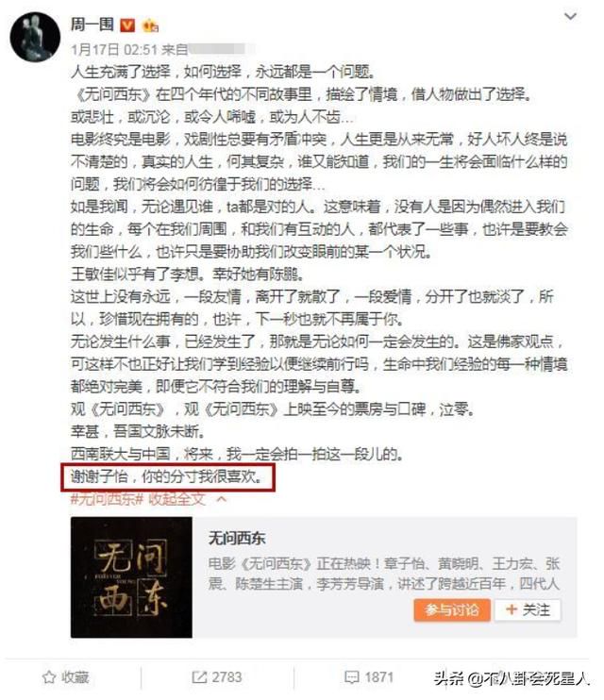Open the 无问西东 movie poster thumbnail
Viewport: 604px width, 700px height.
coord(131,577)
